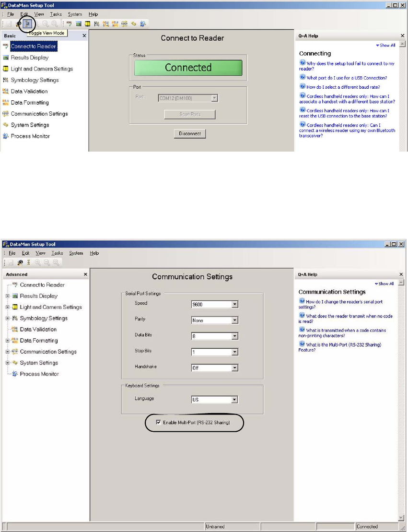Image resolution: width=408 pixels, height=532 pixels.
Task: Open the Stop Bits dropdown
Action: (235, 352)
